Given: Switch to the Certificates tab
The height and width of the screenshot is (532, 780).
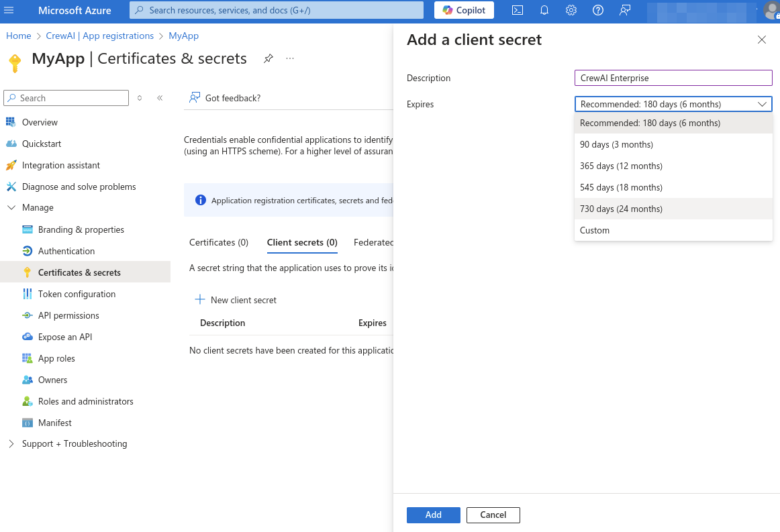Looking at the screenshot, I should click(x=220, y=242).
